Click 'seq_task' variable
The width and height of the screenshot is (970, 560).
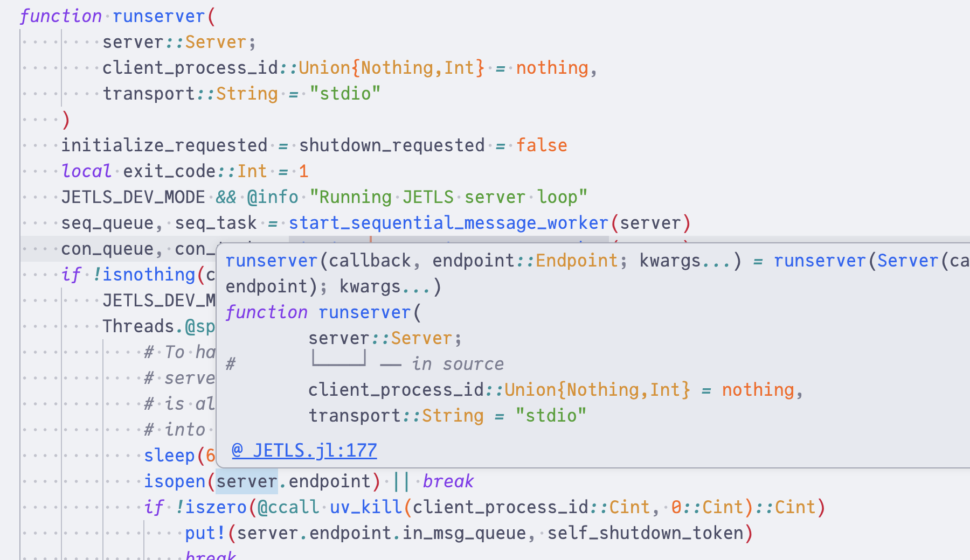[216, 223]
